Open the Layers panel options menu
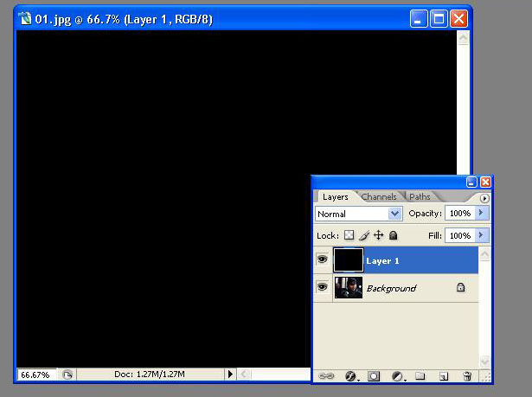Viewport: 532px width, 397px height. pyautogui.click(x=484, y=198)
